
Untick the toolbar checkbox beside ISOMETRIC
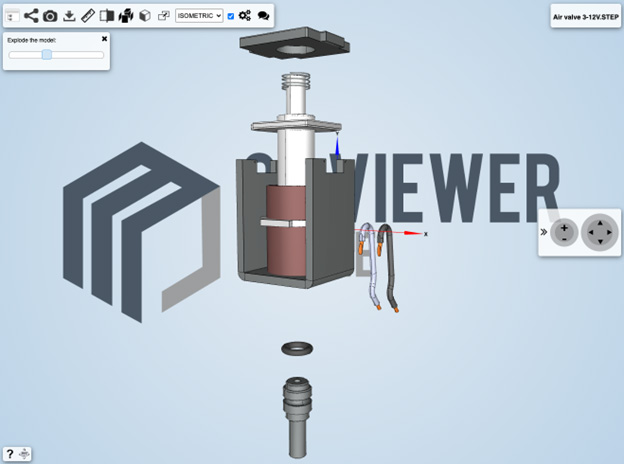(230, 16)
